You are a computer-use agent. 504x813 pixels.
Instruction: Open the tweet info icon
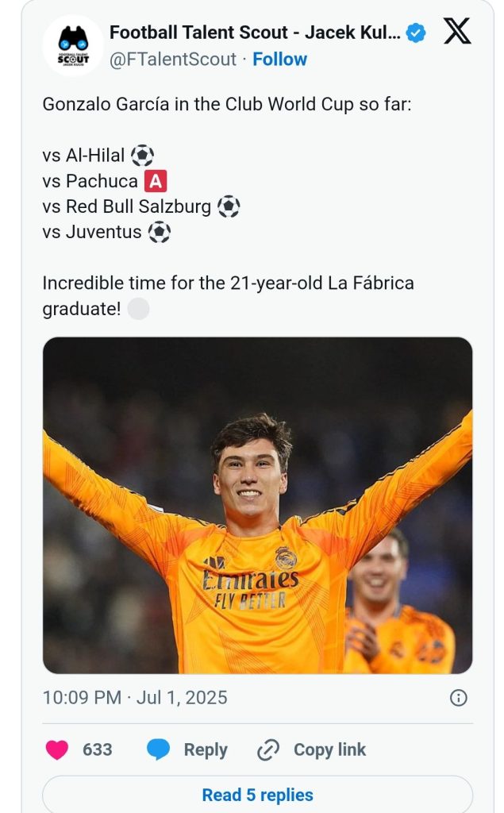pyautogui.click(x=458, y=698)
